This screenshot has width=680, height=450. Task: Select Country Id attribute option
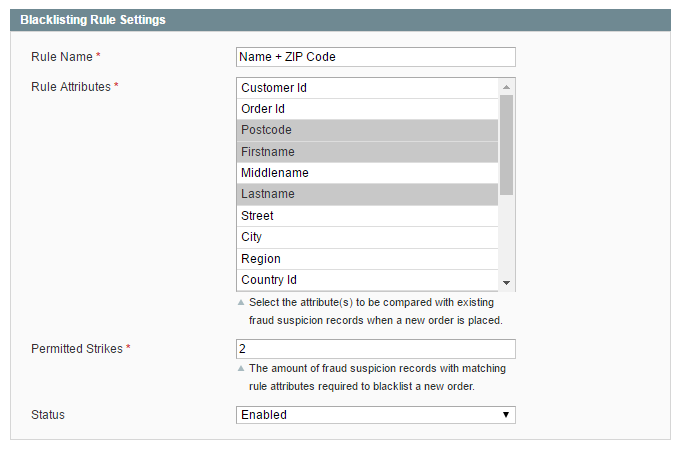click(367, 280)
